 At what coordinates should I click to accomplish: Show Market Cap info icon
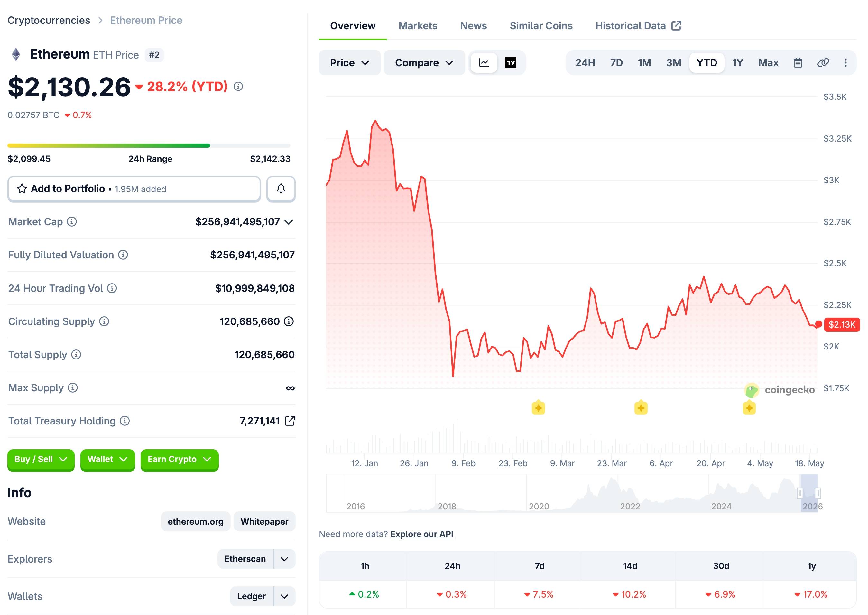(72, 221)
